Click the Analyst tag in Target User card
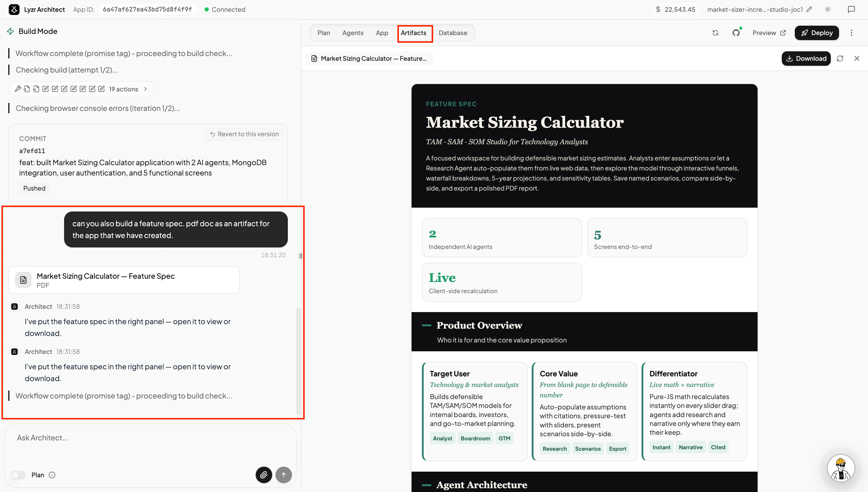Viewport: 868px width, 492px height. click(x=442, y=438)
